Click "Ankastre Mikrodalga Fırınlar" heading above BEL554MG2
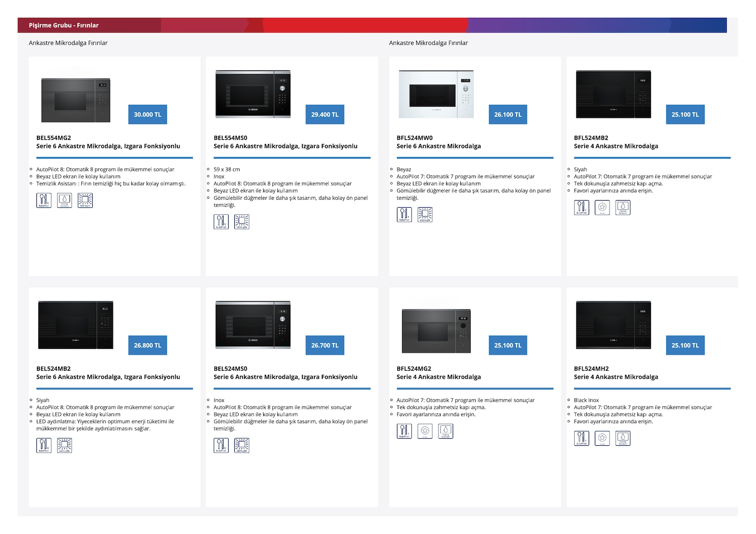 pos(68,43)
